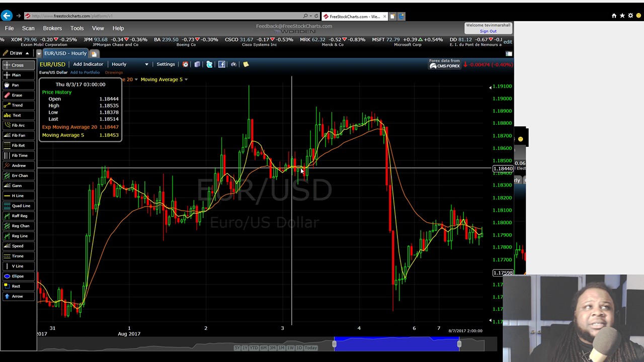Share chart on Facebook

pyautogui.click(x=221, y=64)
